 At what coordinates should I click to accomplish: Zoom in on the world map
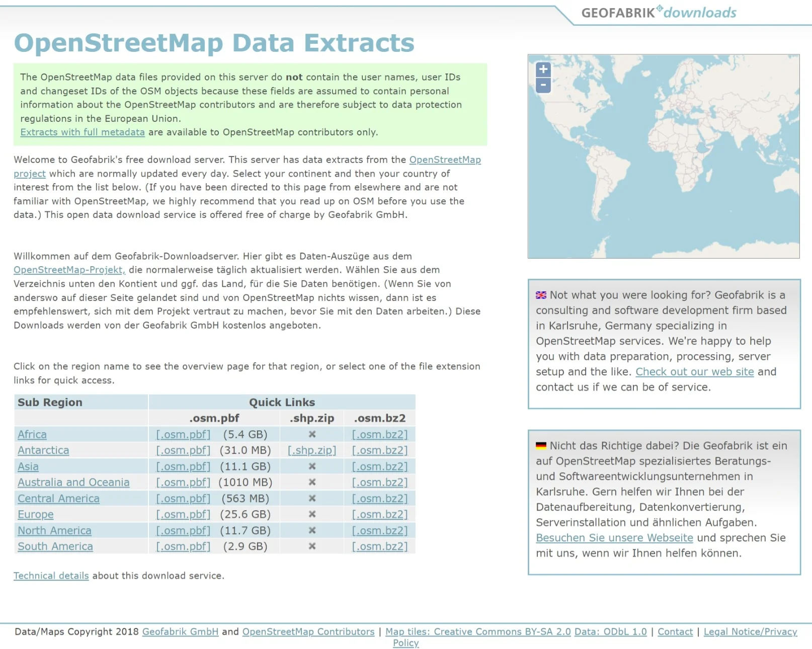[543, 69]
